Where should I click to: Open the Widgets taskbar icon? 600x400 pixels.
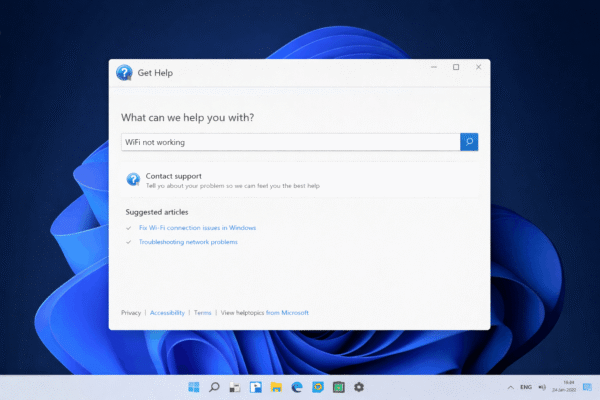coord(256,387)
